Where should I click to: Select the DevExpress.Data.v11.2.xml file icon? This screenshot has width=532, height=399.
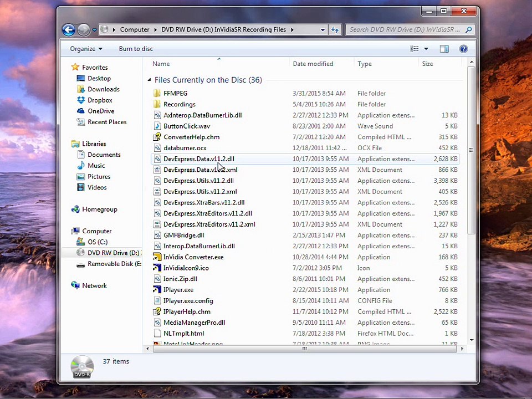(x=157, y=170)
